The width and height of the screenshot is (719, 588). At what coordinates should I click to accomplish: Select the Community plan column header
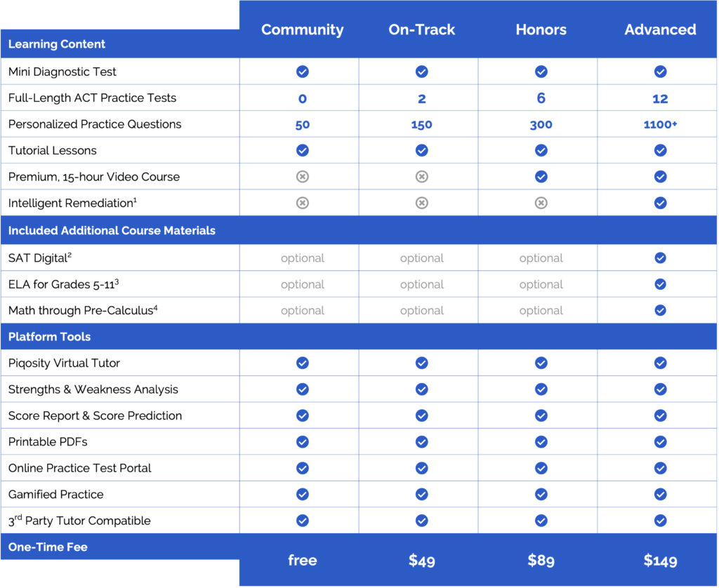pos(302,29)
